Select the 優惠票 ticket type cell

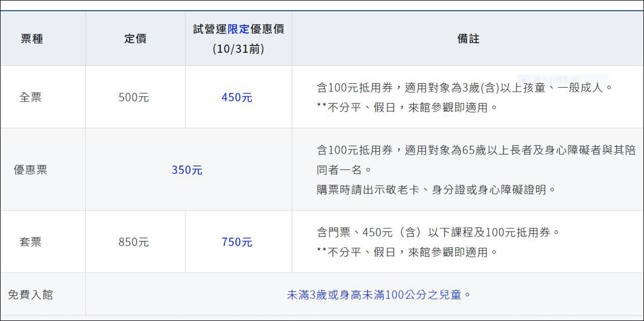coord(31,170)
